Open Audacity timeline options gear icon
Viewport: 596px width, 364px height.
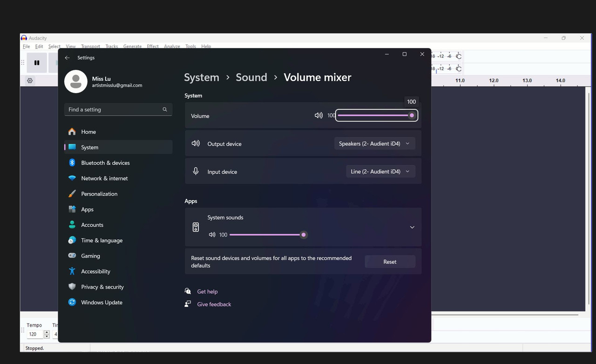pyautogui.click(x=30, y=81)
